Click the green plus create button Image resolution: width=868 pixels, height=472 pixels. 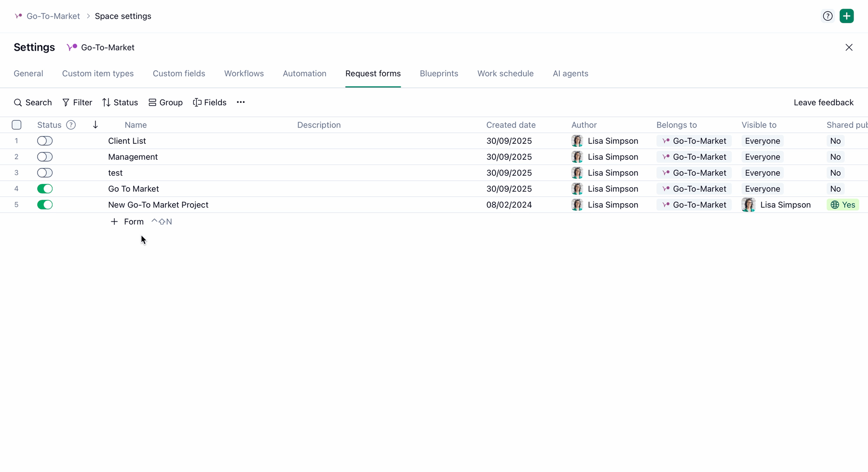(846, 16)
